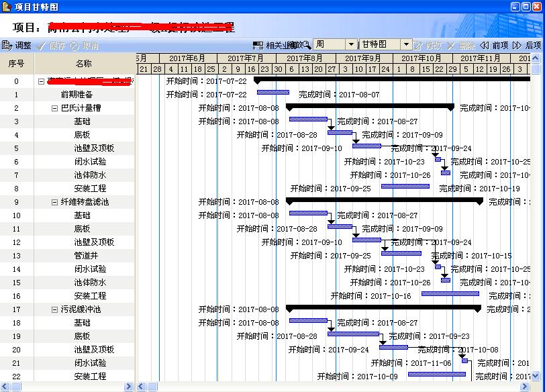This screenshot has height=392, width=545.
Task: Click the 序号 column header
Action: [x=17, y=64]
